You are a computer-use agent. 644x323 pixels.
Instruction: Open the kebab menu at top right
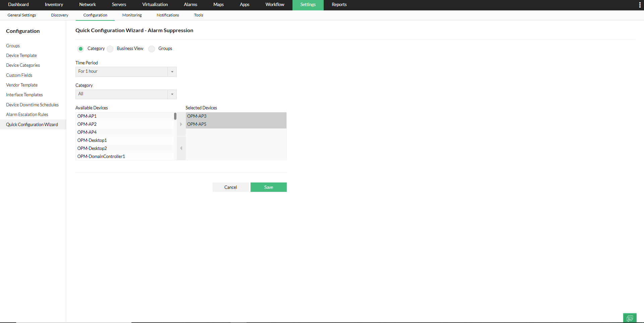click(x=640, y=5)
